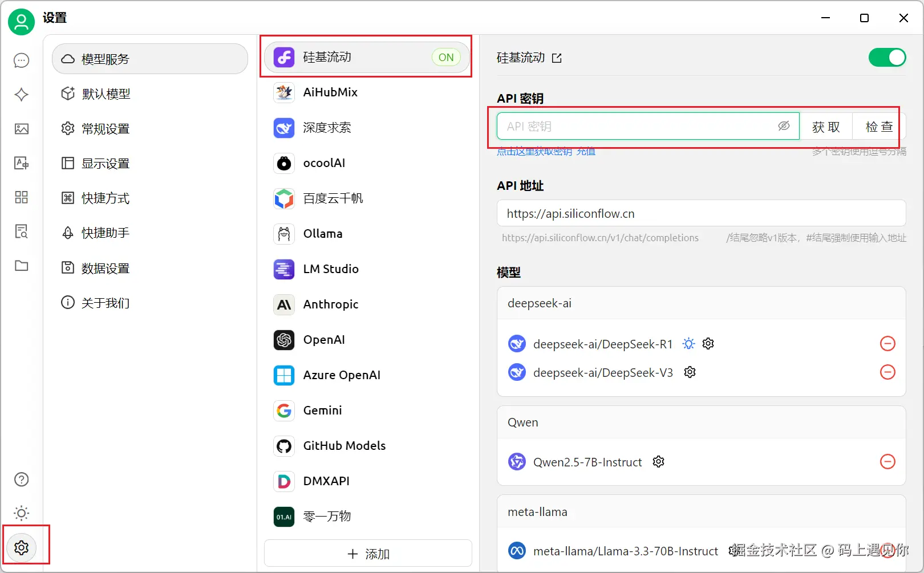Select the Azure OpenAI provider

(367, 375)
